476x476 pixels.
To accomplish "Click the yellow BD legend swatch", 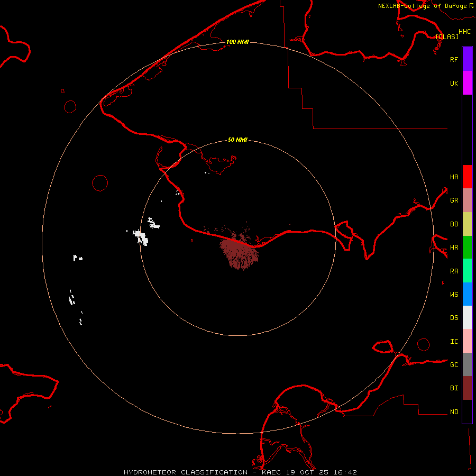I will click(467, 224).
